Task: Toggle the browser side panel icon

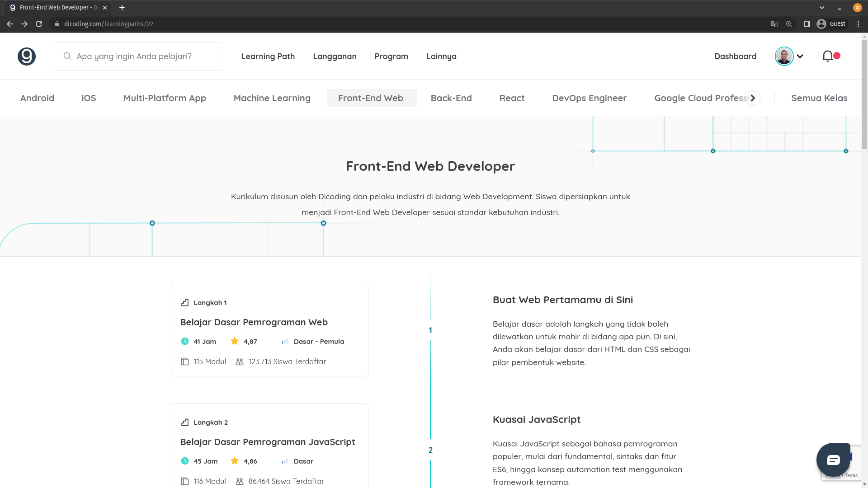Action: pyautogui.click(x=807, y=24)
